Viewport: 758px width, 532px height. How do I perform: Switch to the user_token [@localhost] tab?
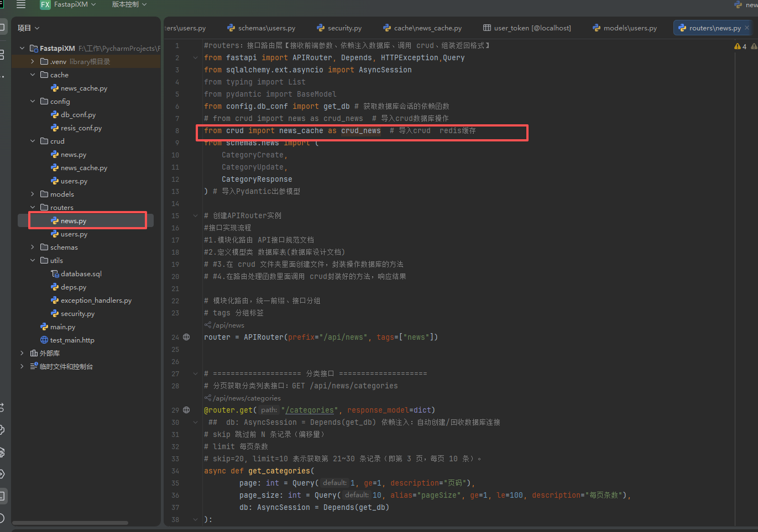pos(527,28)
